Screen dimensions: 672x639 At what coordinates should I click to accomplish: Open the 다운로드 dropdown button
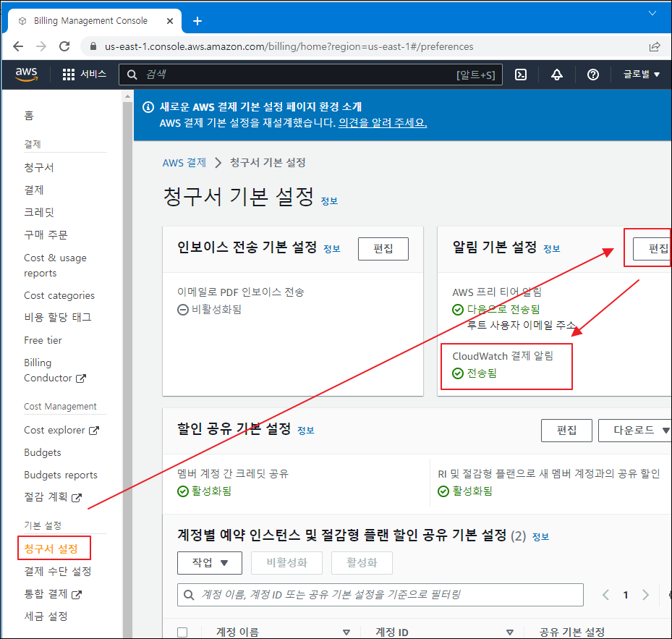[634, 431]
